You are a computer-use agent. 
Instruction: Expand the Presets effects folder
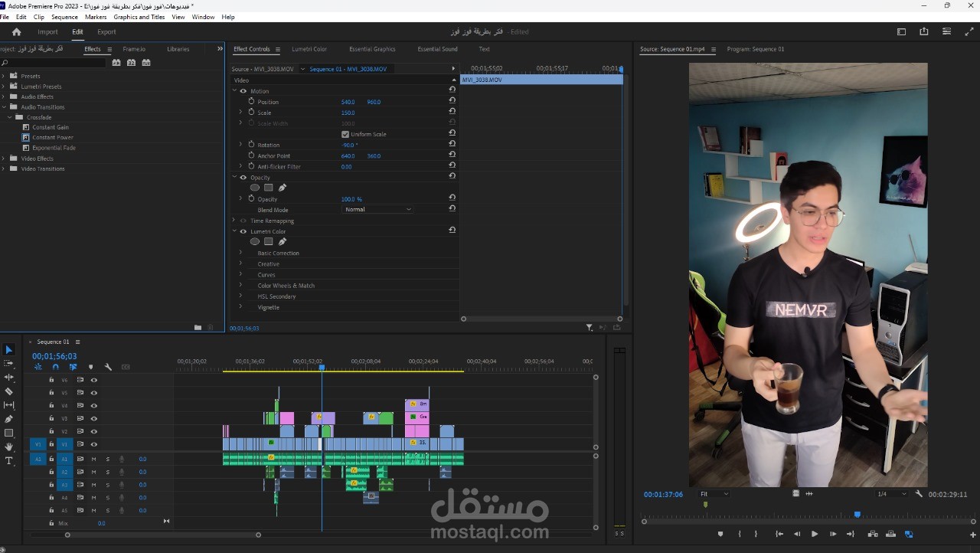pos(3,76)
